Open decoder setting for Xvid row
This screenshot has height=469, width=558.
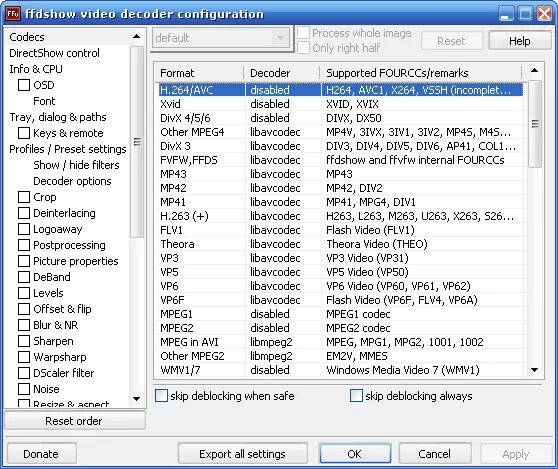point(269,104)
